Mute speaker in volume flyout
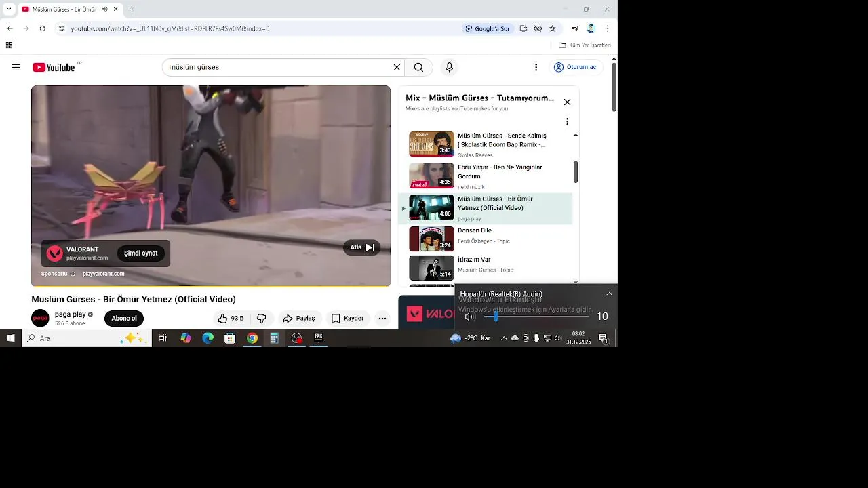868x488 pixels. [469, 317]
